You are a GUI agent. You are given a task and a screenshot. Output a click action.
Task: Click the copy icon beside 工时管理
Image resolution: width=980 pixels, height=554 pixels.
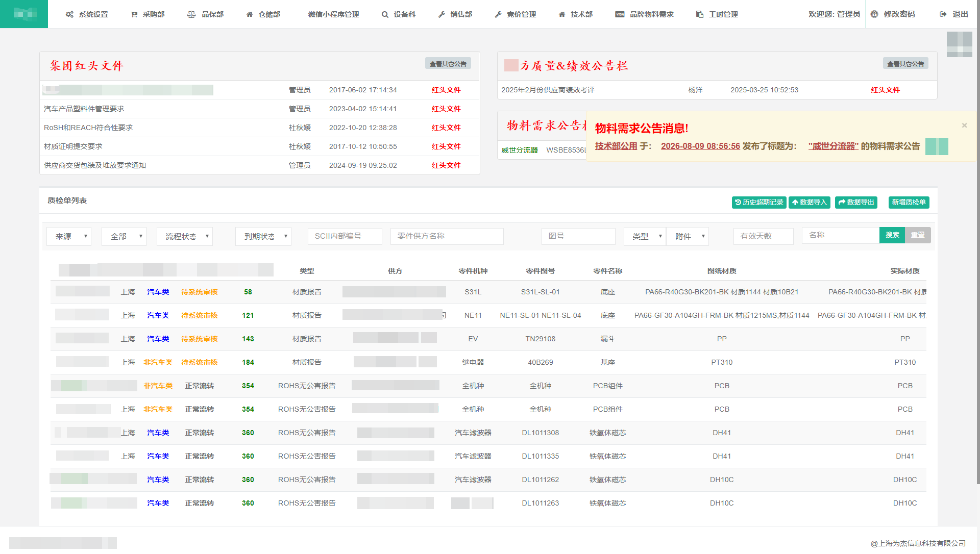700,14
